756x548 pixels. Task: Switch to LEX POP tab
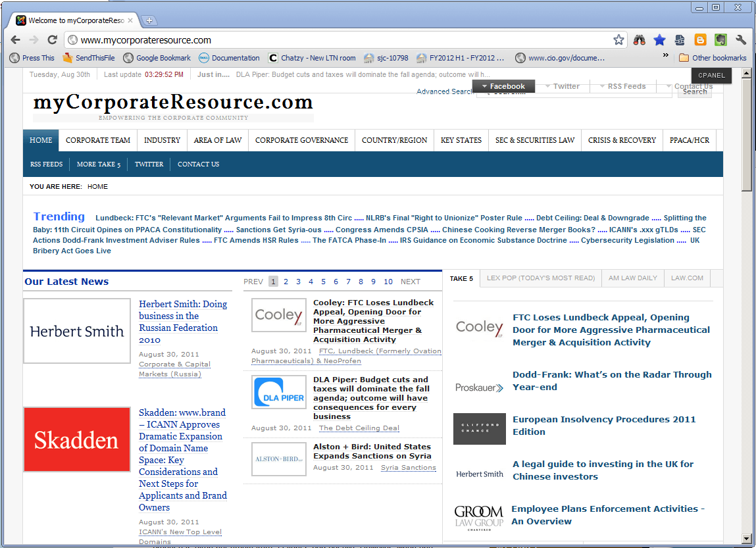pyautogui.click(x=540, y=278)
